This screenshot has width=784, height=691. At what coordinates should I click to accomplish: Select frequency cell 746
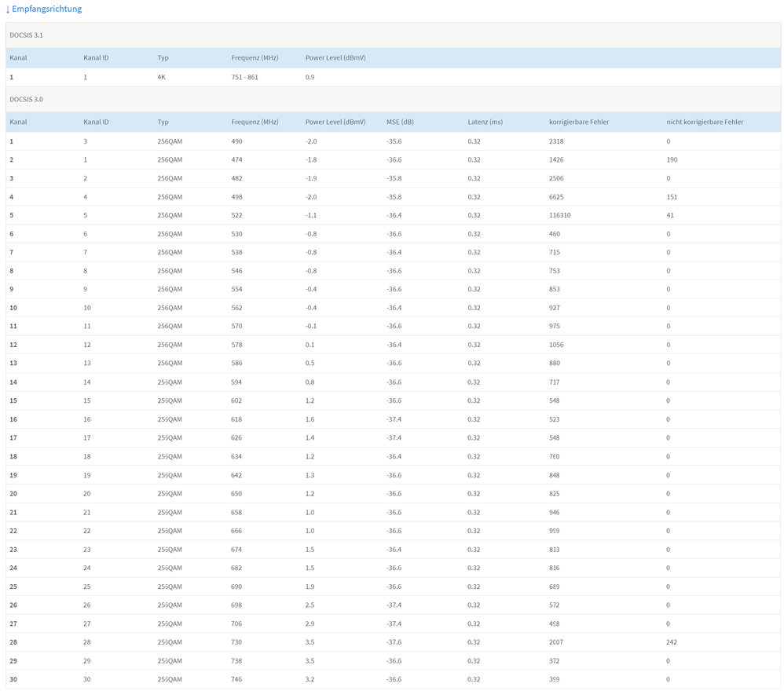pos(236,679)
